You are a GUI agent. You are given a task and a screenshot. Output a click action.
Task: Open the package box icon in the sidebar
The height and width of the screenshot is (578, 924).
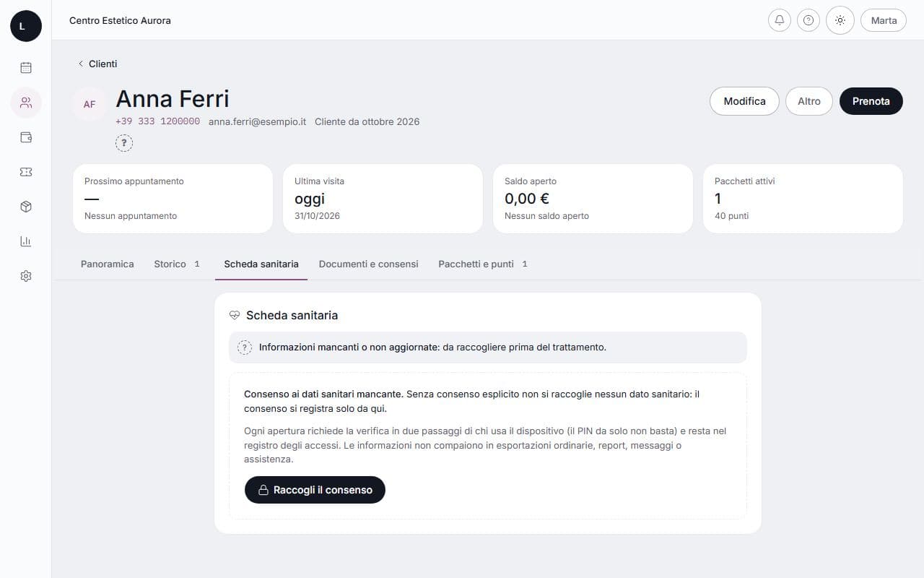coord(26,207)
